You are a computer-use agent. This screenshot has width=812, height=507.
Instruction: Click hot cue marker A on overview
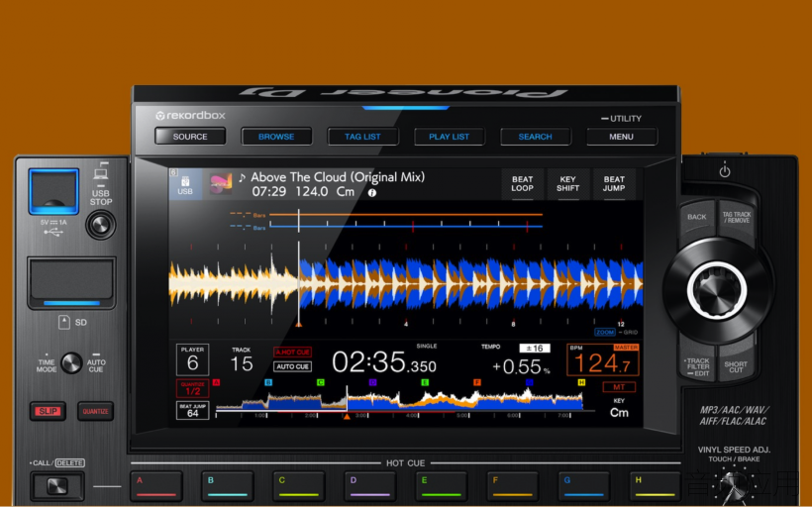click(x=217, y=382)
